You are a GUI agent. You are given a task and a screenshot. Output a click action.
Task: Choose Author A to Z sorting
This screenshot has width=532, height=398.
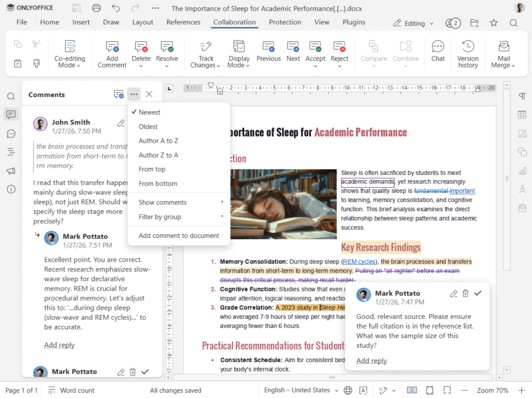[x=158, y=141]
